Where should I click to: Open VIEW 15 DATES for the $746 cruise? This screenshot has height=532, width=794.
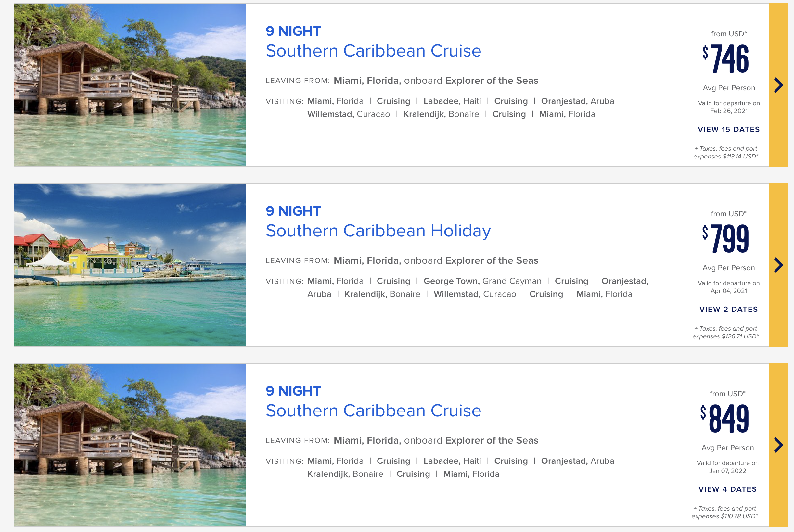728,129
